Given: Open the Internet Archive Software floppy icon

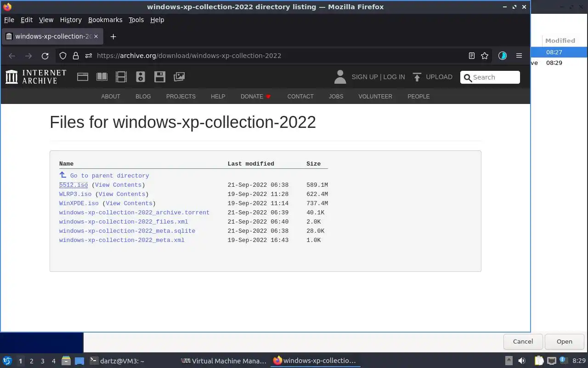Looking at the screenshot, I should coord(160,77).
